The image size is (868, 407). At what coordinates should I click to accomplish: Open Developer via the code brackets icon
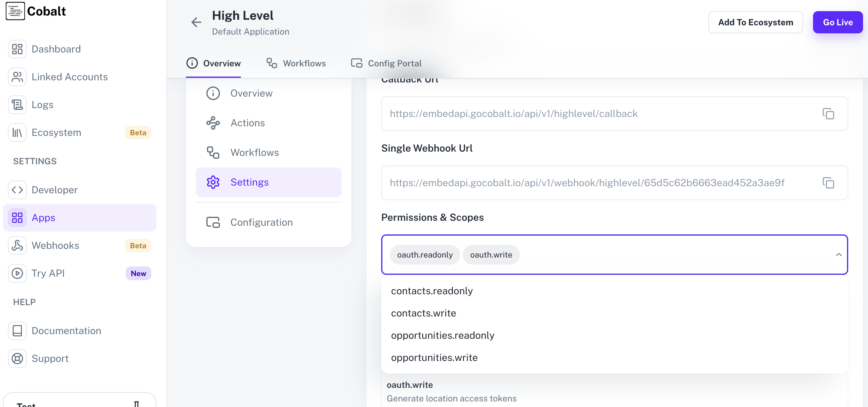click(17, 190)
